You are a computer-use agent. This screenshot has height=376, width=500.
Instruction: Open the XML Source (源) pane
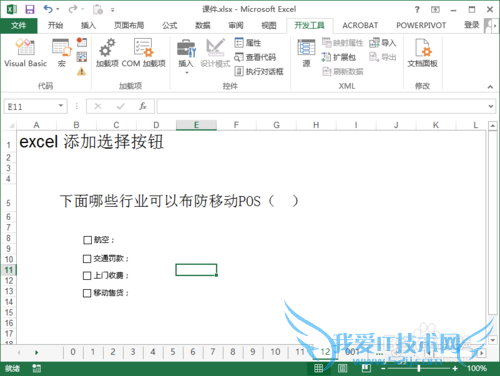click(x=306, y=53)
